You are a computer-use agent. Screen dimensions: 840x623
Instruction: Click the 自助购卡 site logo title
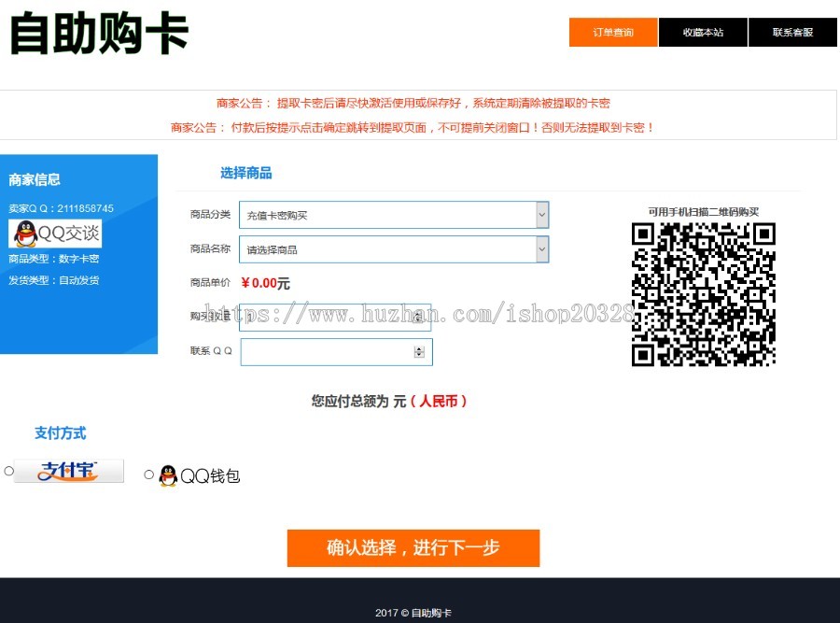[x=99, y=34]
